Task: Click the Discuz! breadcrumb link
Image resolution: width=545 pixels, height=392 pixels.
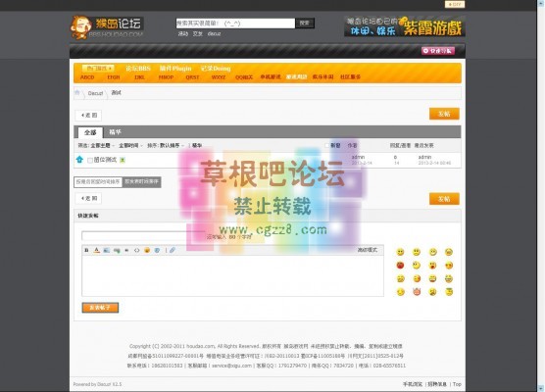Action: pyautogui.click(x=95, y=93)
